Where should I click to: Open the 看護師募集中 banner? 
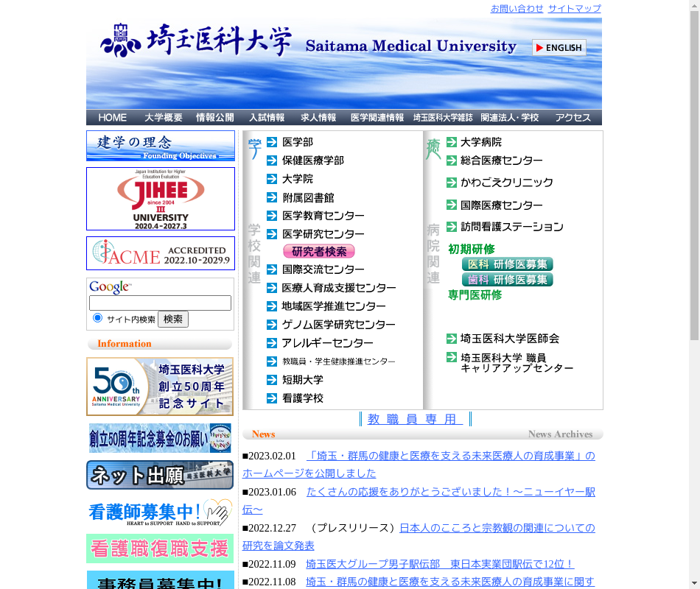click(x=160, y=512)
